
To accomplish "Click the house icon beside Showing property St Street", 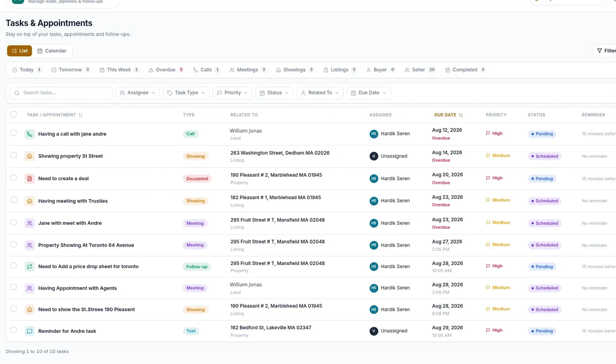I will (29, 156).
